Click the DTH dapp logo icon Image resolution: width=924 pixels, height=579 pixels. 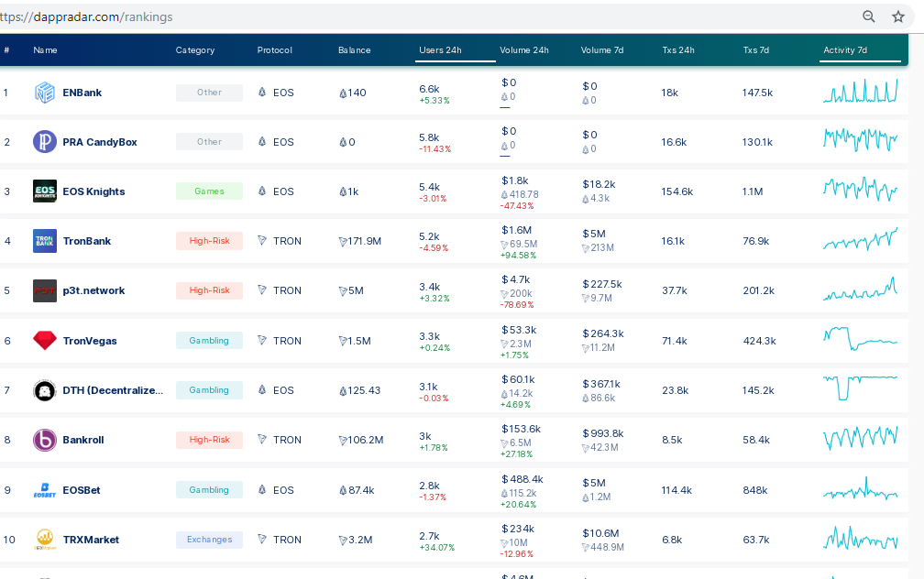45,390
